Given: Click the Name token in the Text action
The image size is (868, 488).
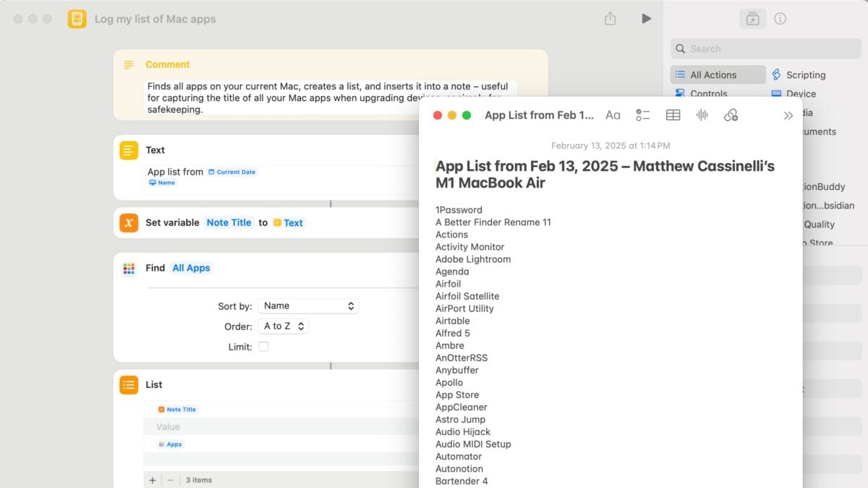Looking at the screenshot, I should coord(162,182).
